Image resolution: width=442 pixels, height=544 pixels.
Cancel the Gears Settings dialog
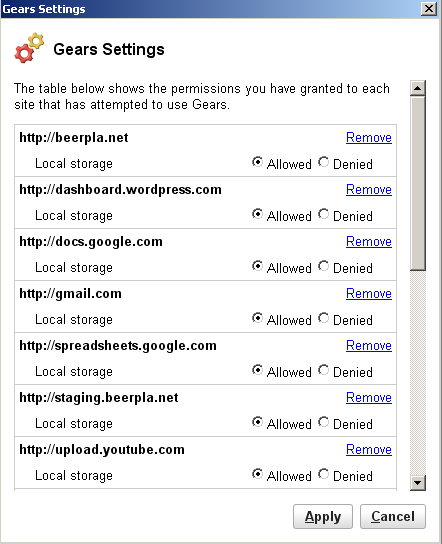393,517
